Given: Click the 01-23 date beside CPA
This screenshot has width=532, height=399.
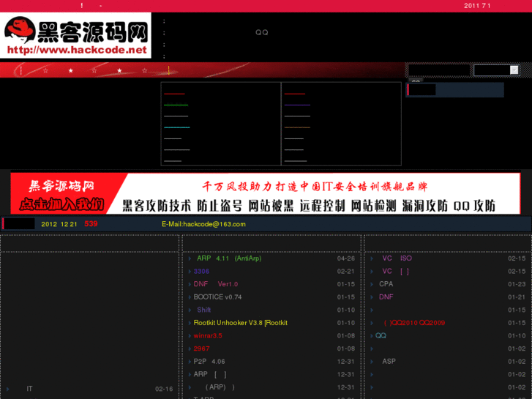Looking at the screenshot, I should coord(517,285).
